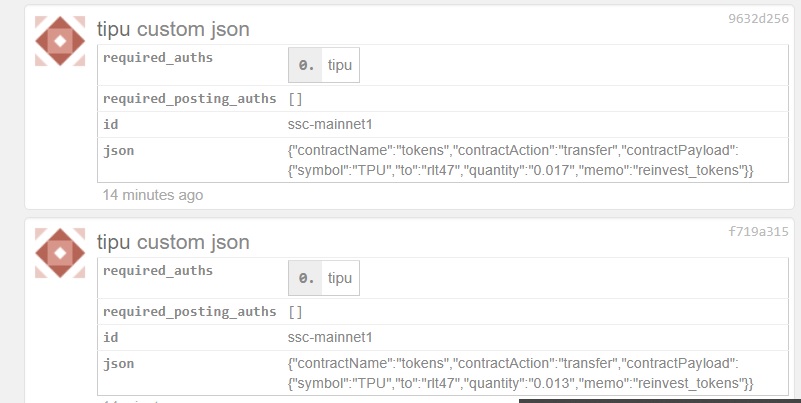Click ssc-mainnet1 id value in first card

pos(330,125)
